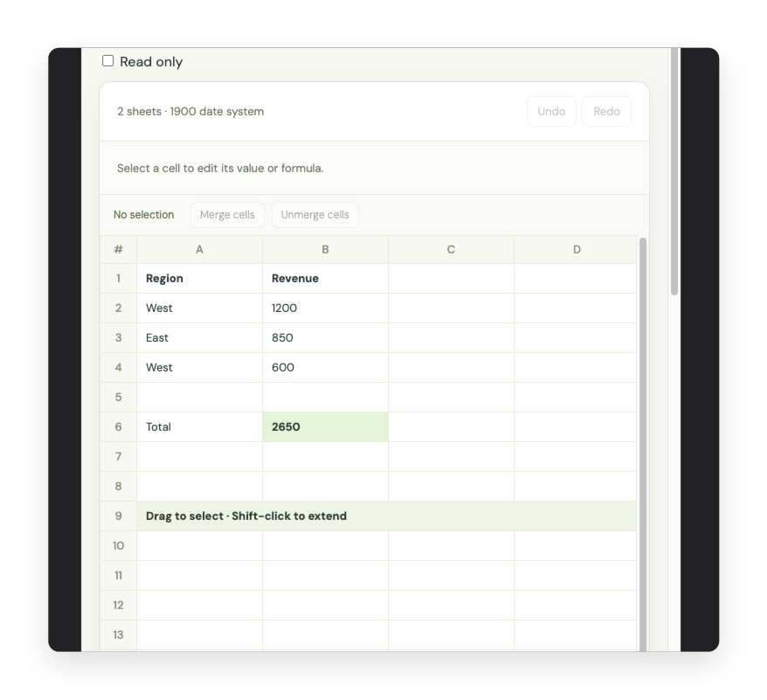The height and width of the screenshot is (700, 767).
Task: Select empty cell D2
Action: [x=575, y=308]
